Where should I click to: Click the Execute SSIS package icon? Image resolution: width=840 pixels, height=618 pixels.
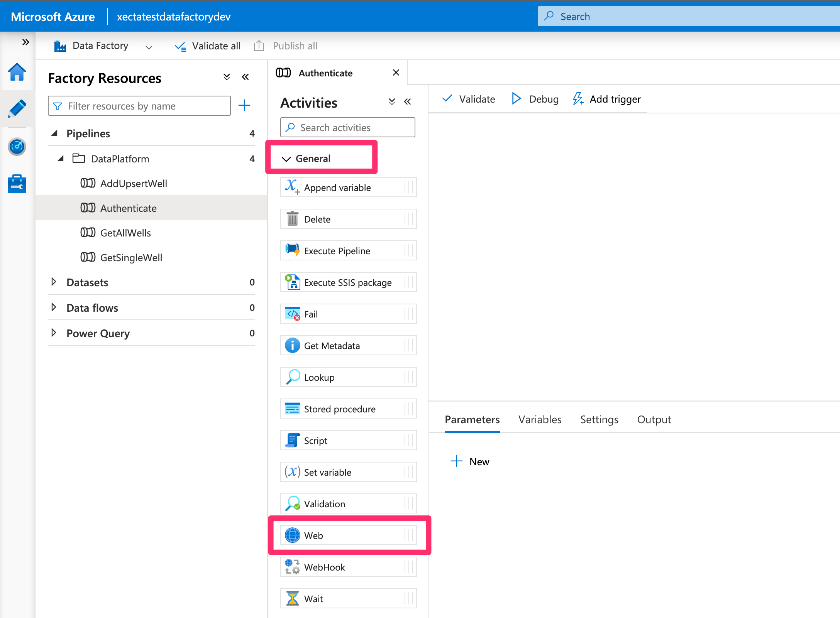pyautogui.click(x=292, y=282)
